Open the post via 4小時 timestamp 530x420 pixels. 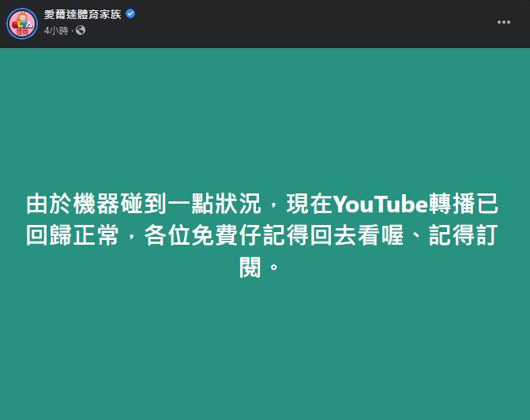pos(57,30)
